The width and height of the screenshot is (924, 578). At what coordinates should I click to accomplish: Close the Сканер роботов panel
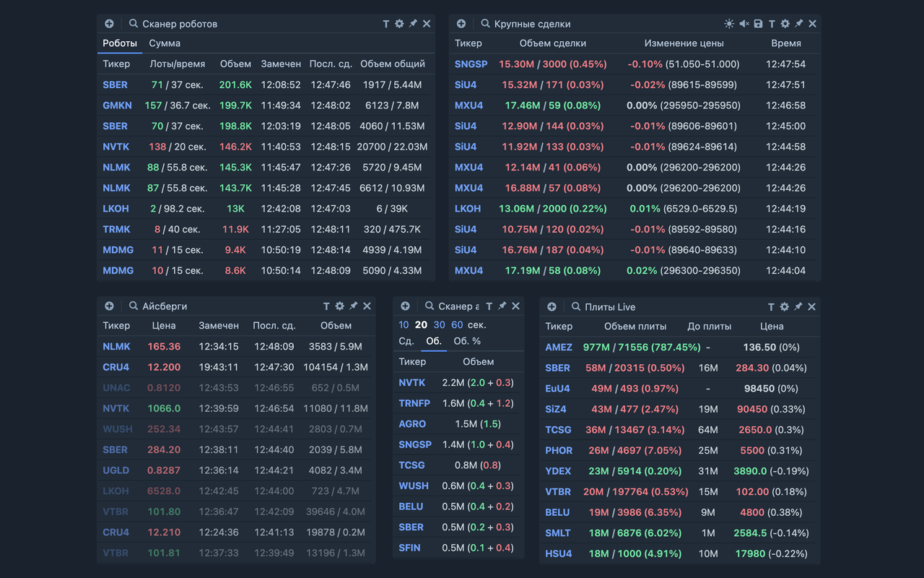[x=427, y=24]
